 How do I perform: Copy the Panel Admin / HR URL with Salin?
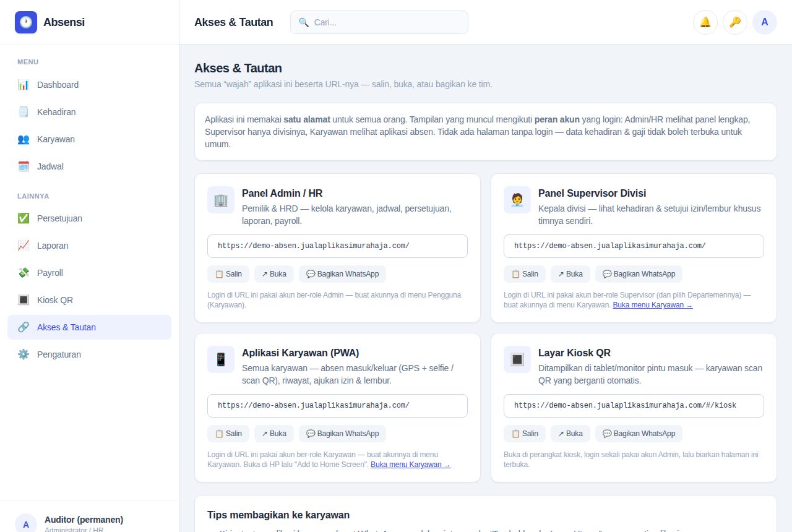click(228, 274)
